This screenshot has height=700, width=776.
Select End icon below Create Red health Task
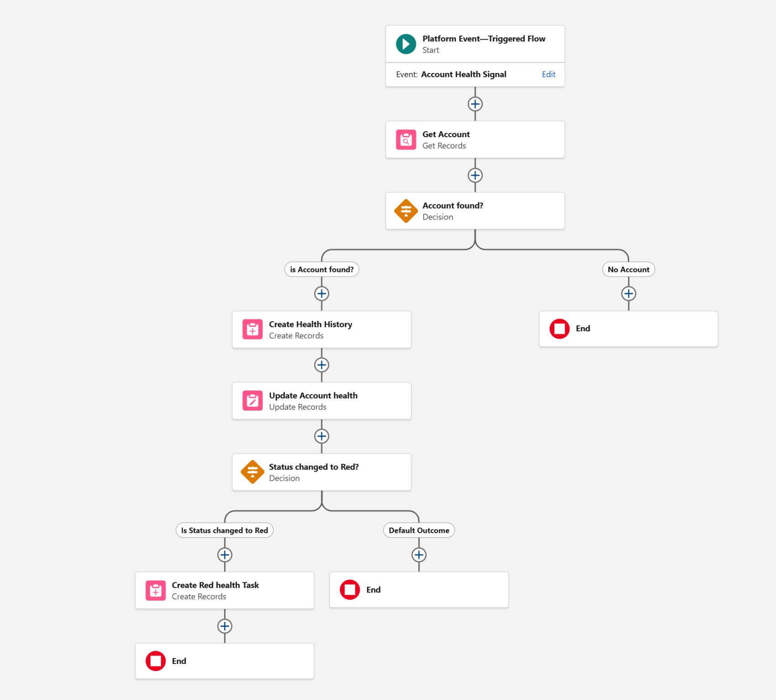pyautogui.click(x=155, y=661)
